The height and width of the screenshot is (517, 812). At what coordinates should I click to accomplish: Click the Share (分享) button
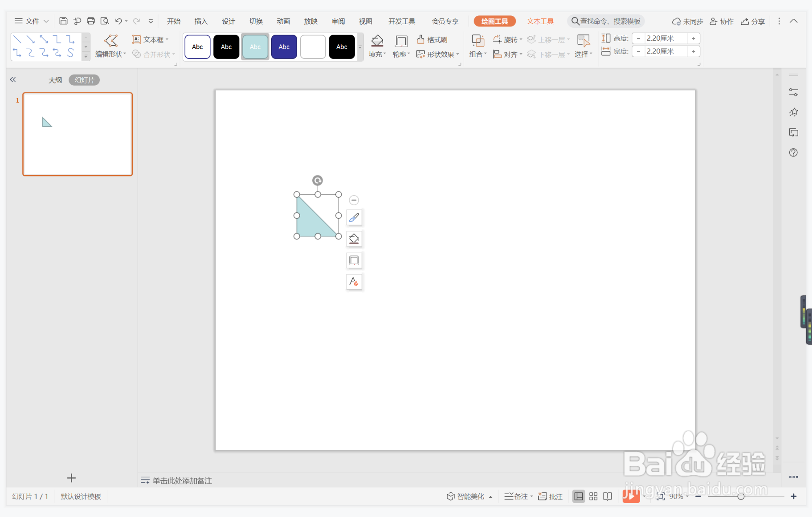(753, 21)
